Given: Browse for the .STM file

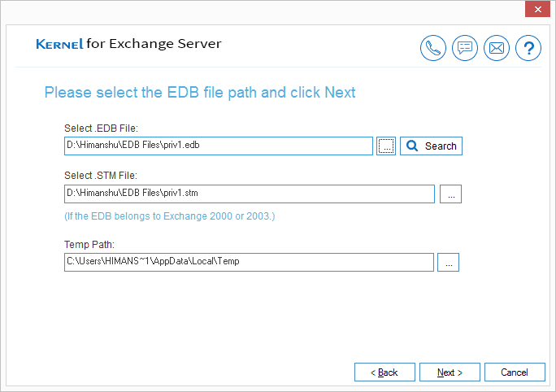Looking at the screenshot, I should 450,194.
